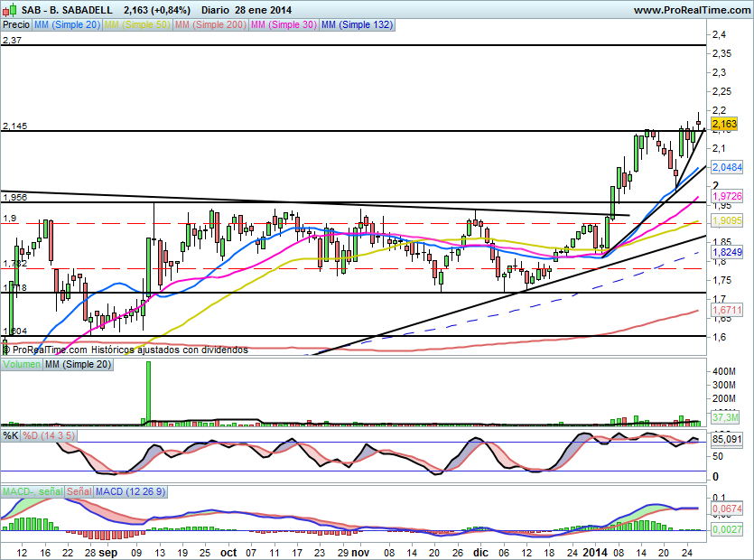Click the ProRealTime.com Históricos ajustados con dividendos note
The image size is (754, 560).
pos(126,350)
